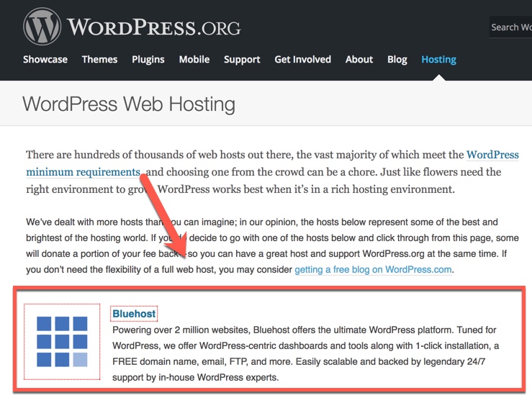532x398 pixels.
Task: Click the WordPress circular logo icon
Action: 42,27
